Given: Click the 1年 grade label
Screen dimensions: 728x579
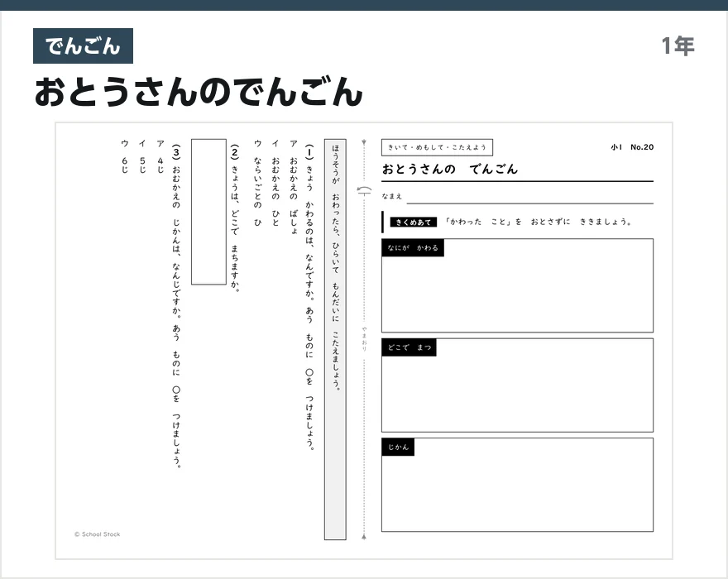Looking at the screenshot, I should pyautogui.click(x=678, y=46).
